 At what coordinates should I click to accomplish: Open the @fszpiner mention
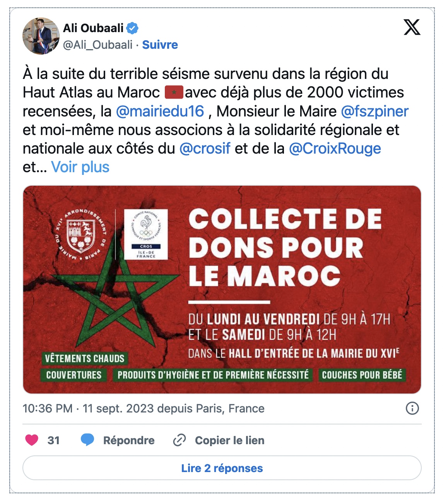pyautogui.click(x=374, y=111)
